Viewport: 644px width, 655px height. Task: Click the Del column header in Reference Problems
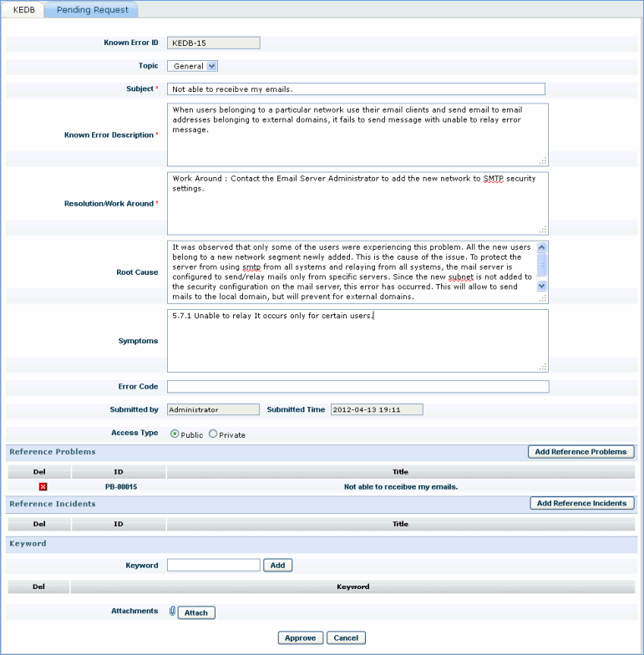coord(39,471)
